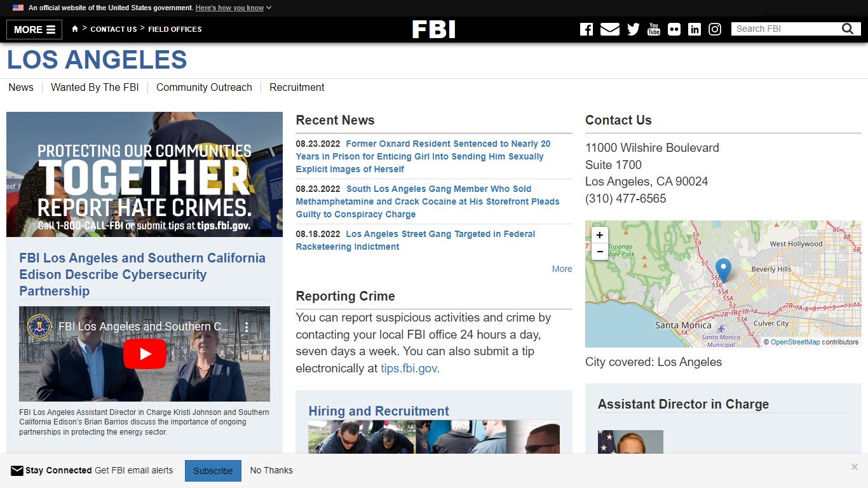This screenshot has width=868, height=488.
Task: Open the MORE hamburger menu
Action: click(34, 29)
